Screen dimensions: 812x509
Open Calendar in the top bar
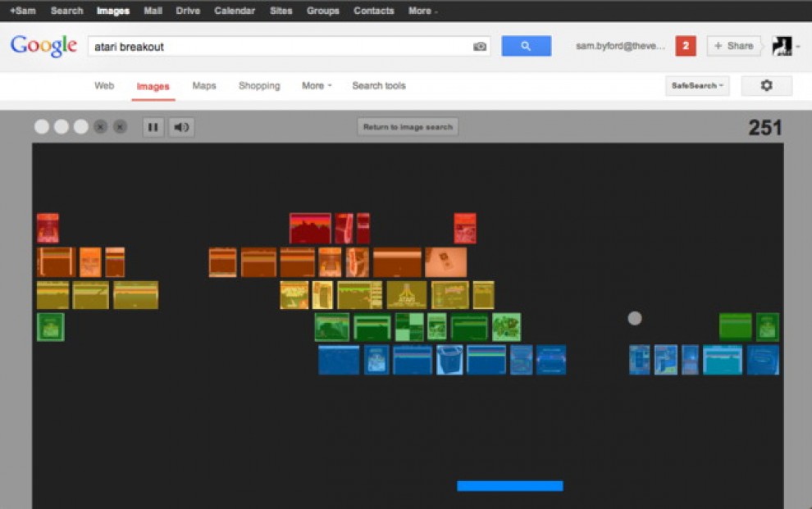235,11
